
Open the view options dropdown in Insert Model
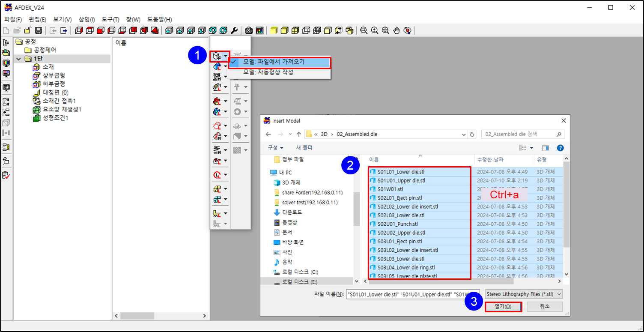pyautogui.click(x=531, y=148)
